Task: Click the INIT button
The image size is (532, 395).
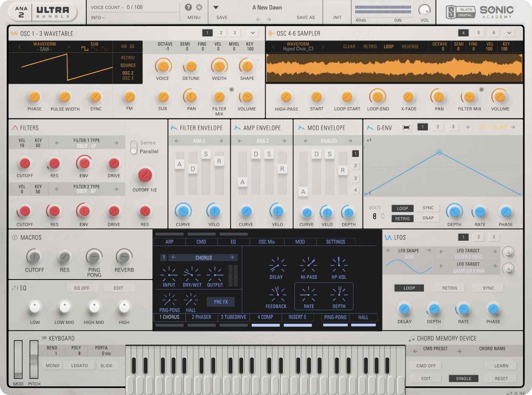Action: click(337, 18)
